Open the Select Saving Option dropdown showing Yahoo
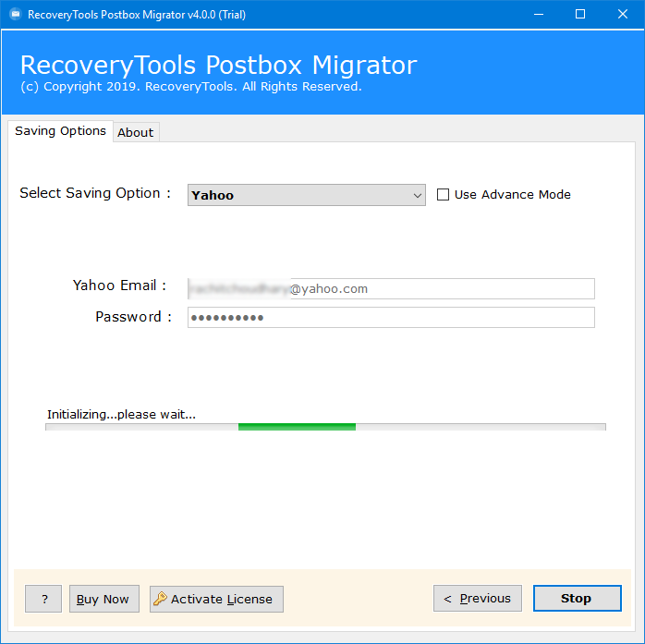The width and height of the screenshot is (645, 644). click(307, 195)
